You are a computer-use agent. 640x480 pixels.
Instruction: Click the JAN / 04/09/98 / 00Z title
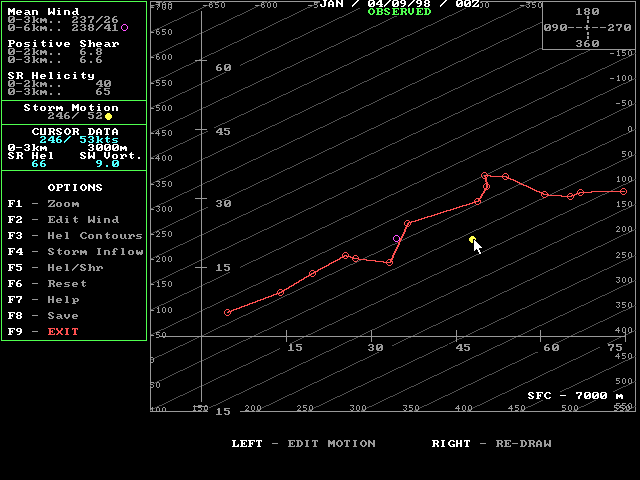click(399, 4)
